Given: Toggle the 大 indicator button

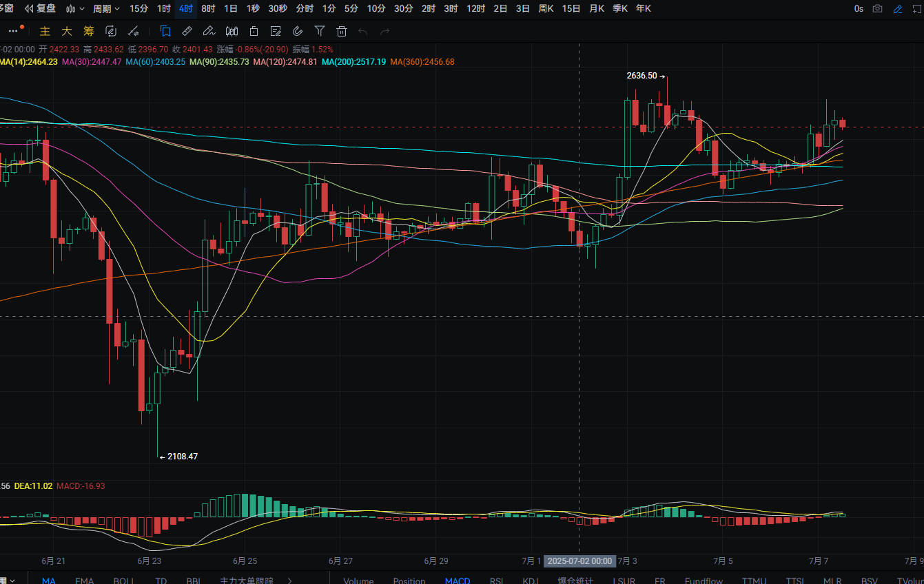Looking at the screenshot, I should click(67, 31).
